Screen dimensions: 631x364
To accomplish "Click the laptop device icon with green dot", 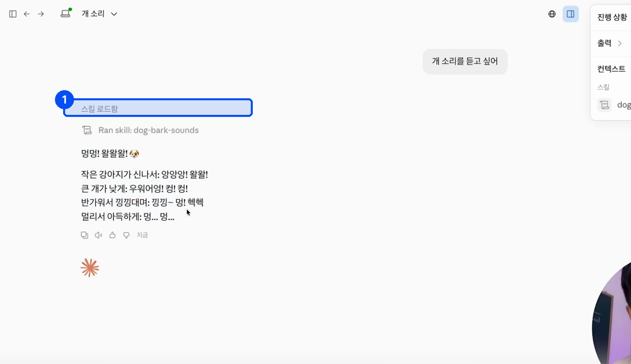I will (x=66, y=14).
